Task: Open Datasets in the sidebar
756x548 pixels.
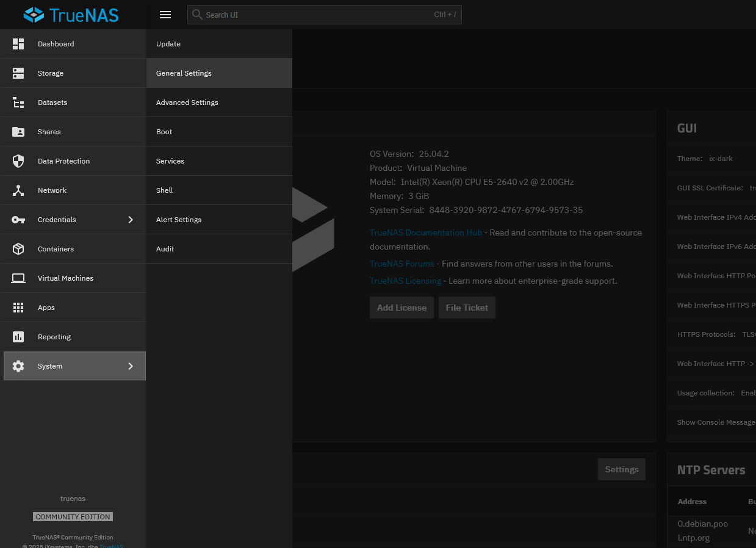Action: (x=73, y=103)
